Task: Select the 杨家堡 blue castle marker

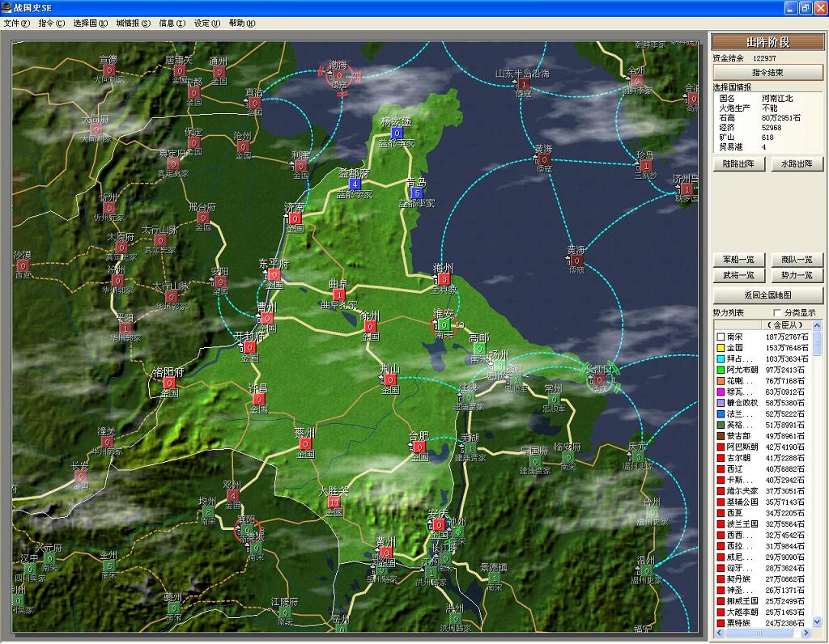Action: pyautogui.click(x=397, y=133)
